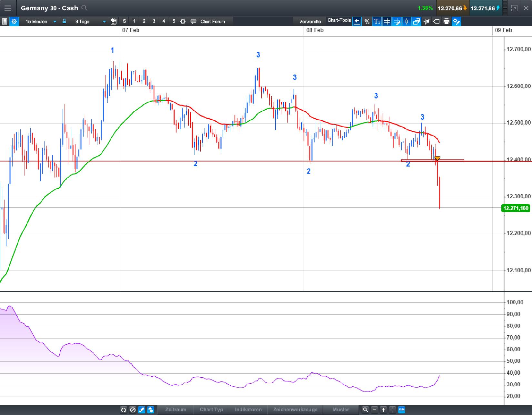Click the print chart icon
Viewport: 532px width, 415px height.
click(446, 21)
